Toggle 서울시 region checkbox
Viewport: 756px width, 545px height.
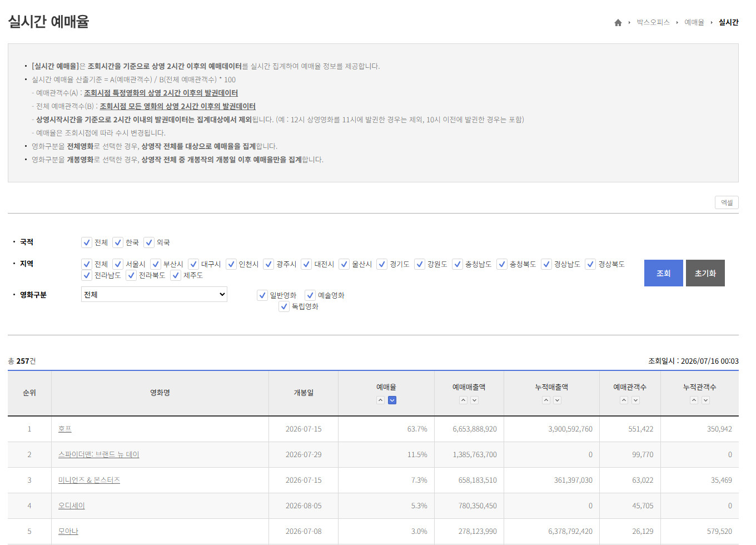118,264
